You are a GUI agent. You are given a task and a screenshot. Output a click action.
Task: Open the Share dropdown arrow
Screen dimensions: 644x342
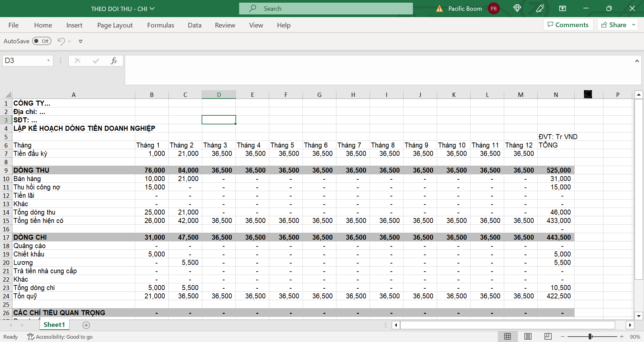click(634, 25)
